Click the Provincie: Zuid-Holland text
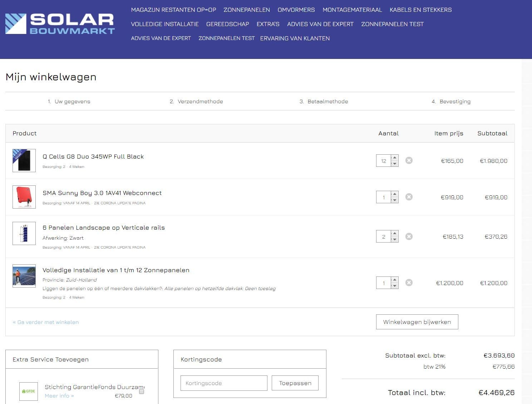 pyautogui.click(x=69, y=280)
